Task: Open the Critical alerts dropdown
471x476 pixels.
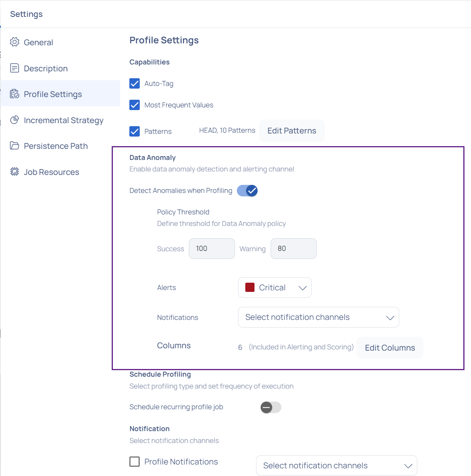Action: tap(275, 288)
